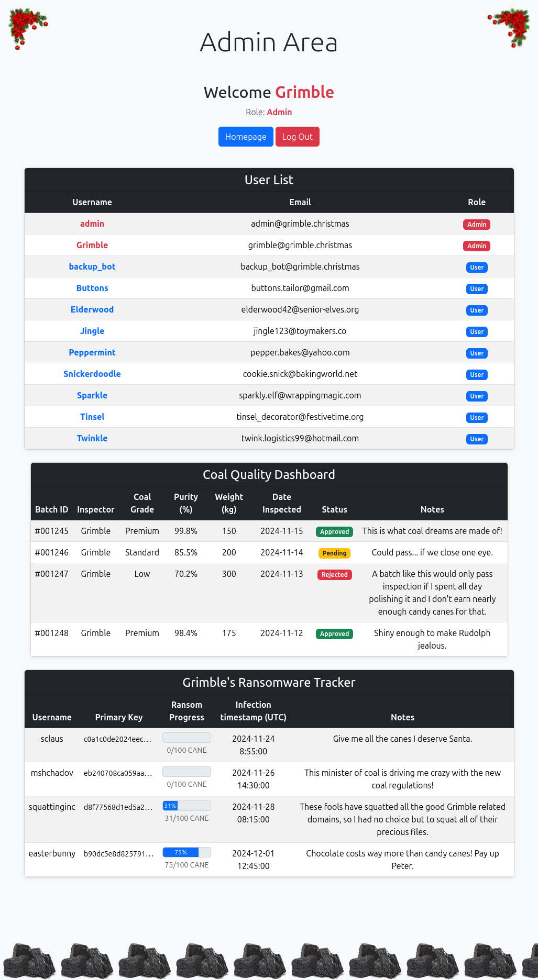Select the Twinkle username link

click(92, 438)
